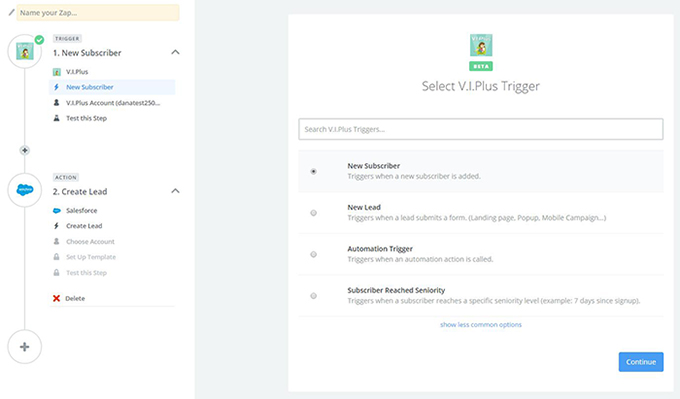The height and width of the screenshot is (399, 680).
Task: Open the Choose Account substep
Action: coord(90,242)
